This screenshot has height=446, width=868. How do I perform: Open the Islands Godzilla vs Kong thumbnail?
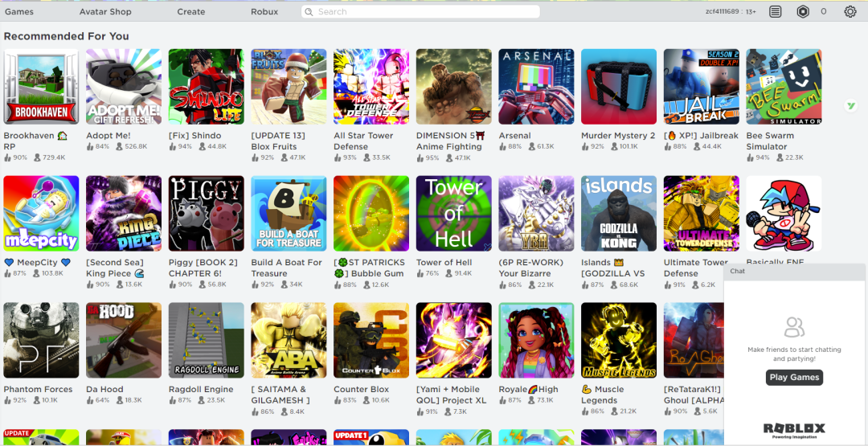click(618, 214)
